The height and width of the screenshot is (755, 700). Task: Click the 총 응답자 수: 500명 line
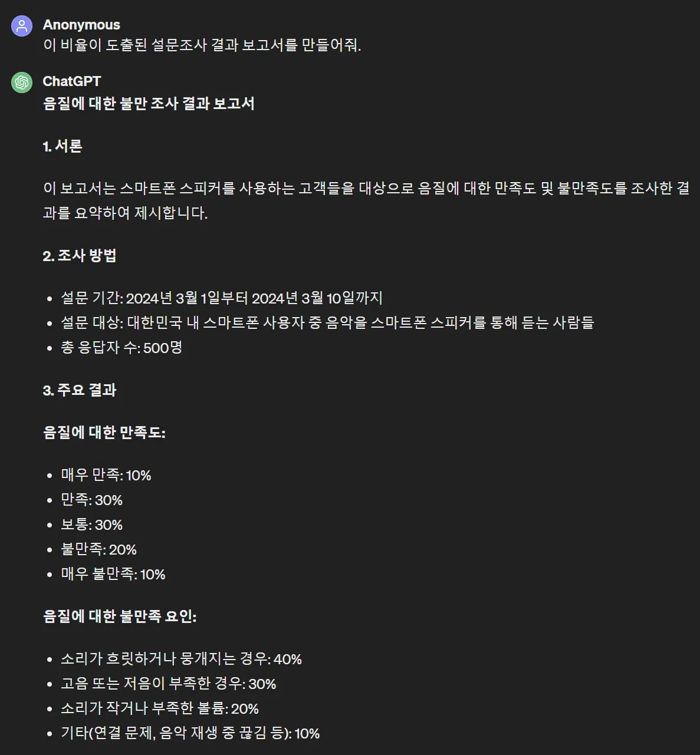click(x=121, y=348)
